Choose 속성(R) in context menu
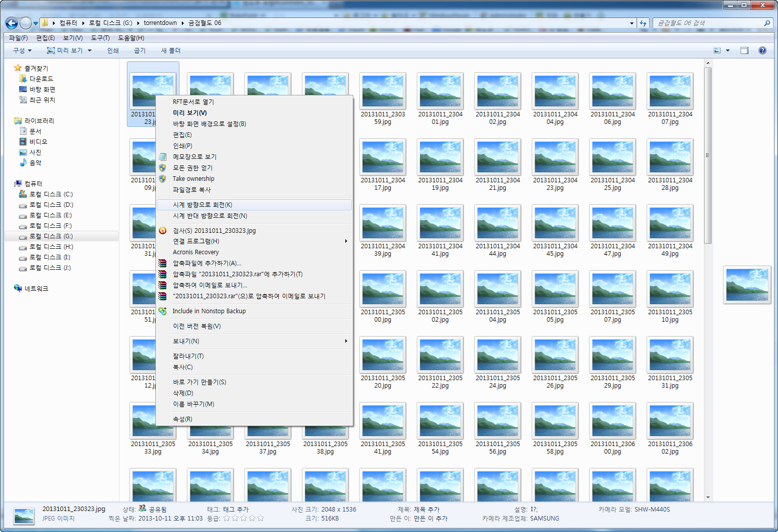Viewport: 778px width, 532px height. 254,419
